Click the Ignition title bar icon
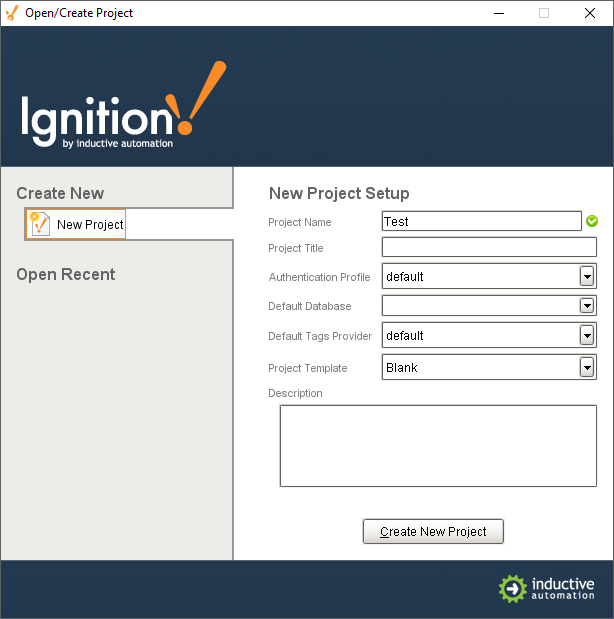Screen dimensions: 614x619 tap(12, 13)
